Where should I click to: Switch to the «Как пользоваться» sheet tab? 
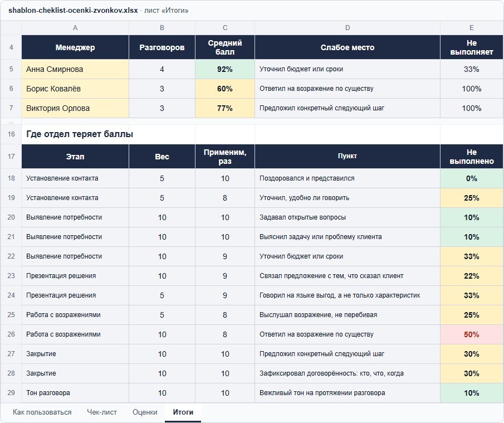[x=42, y=412]
